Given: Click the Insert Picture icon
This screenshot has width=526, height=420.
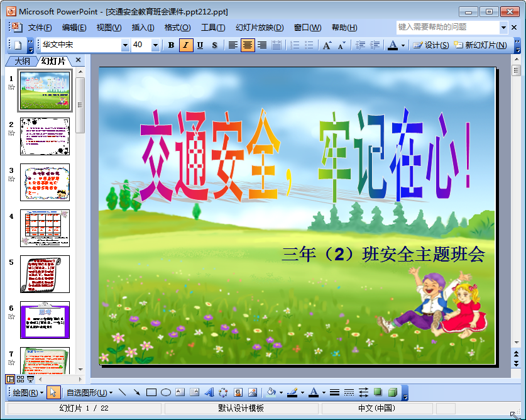Looking at the screenshot, I should pyautogui.click(x=253, y=392).
